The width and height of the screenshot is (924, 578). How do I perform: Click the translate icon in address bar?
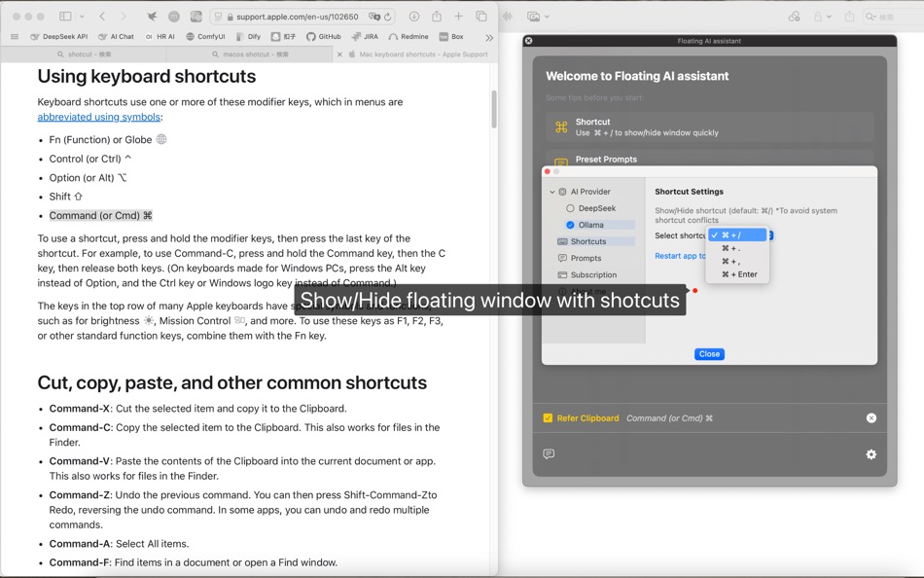[373, 17]
